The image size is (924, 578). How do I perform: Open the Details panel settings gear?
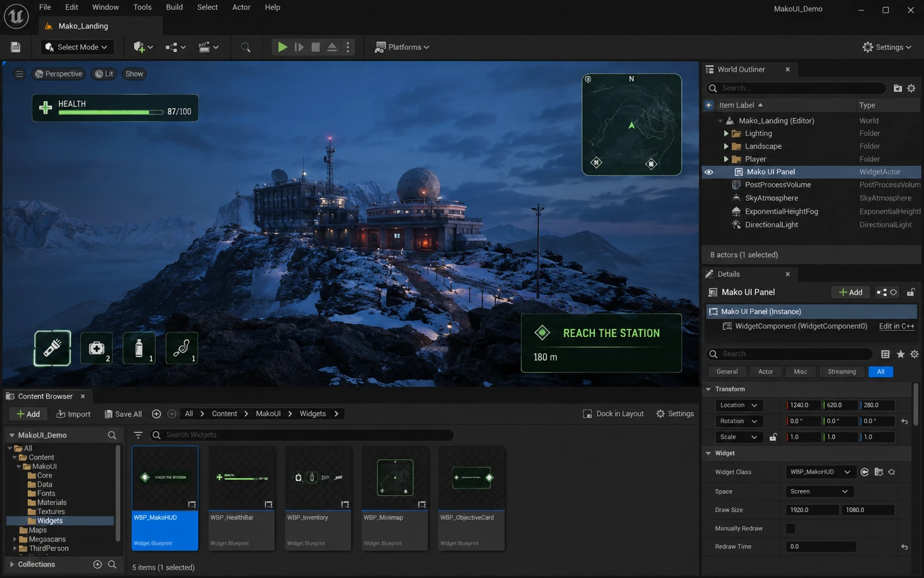pos(914,354)
